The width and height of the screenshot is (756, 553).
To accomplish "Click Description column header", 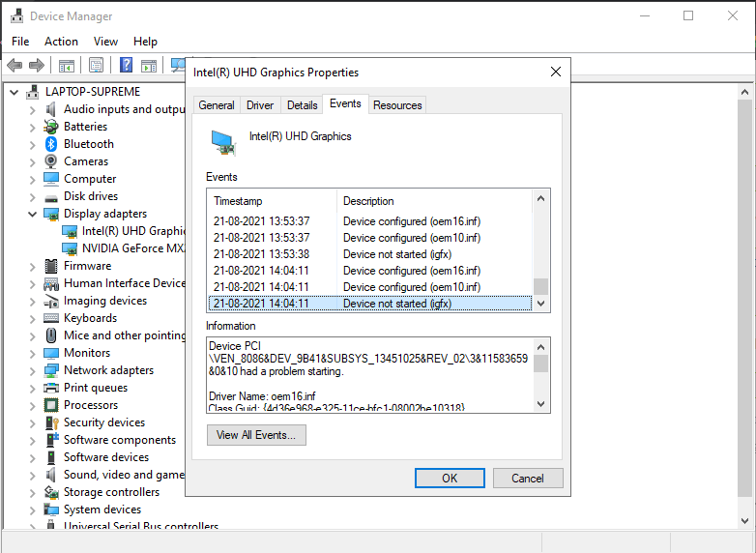I will point(434,201).
